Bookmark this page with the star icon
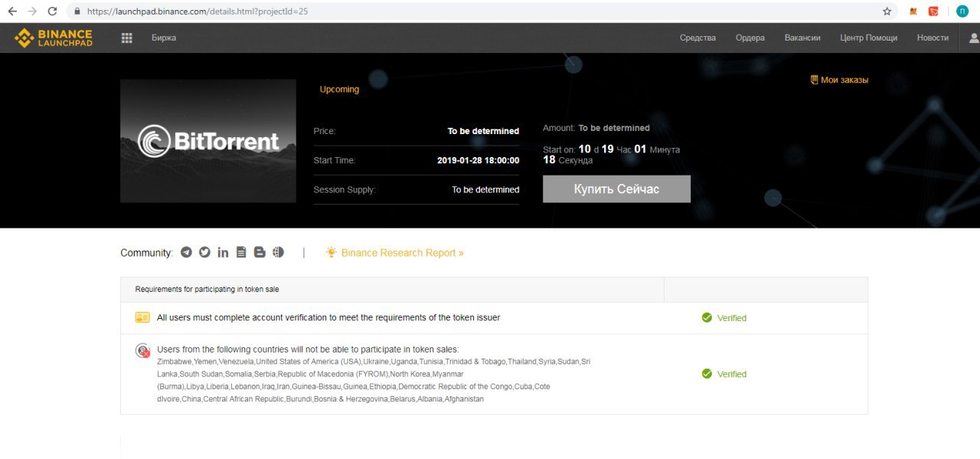The image size is (980, 459). coord(887,11)
